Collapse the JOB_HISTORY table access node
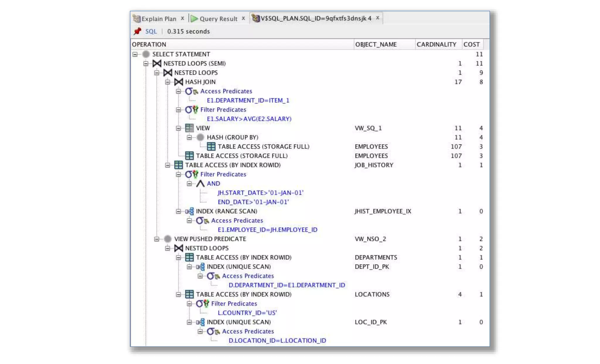Image resolution: width=600 pixels, height=364 pixels. tap(167, 165)
